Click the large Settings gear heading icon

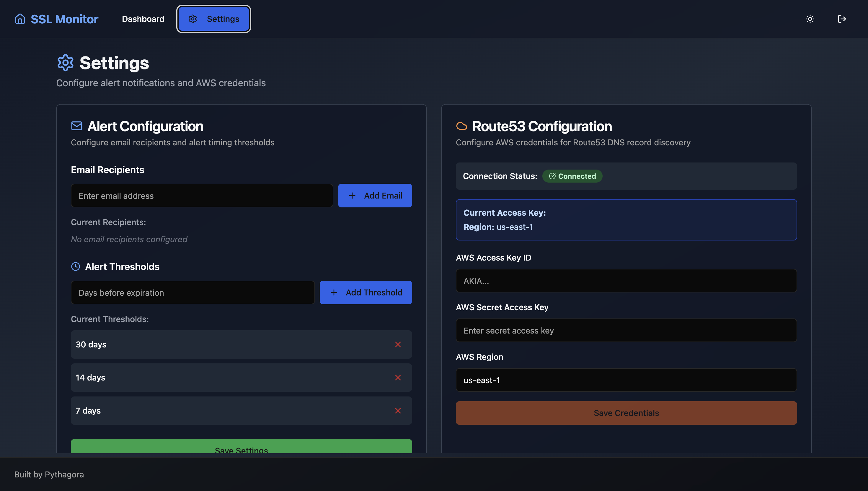[65, 63]
